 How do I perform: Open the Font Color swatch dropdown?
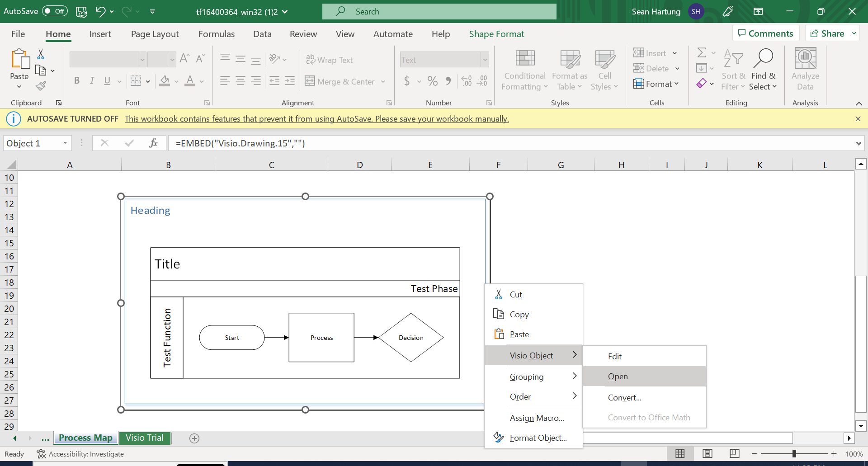202,81
